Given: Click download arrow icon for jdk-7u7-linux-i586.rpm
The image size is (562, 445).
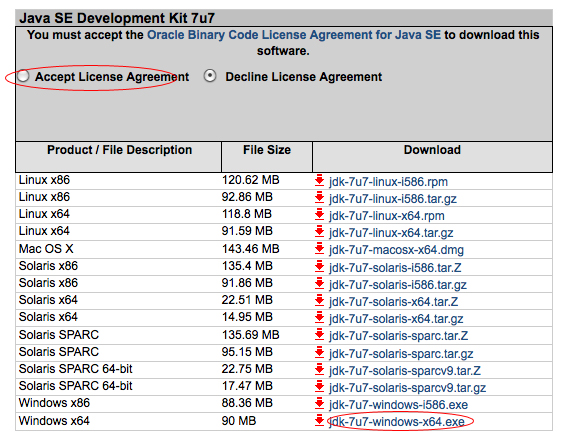Looking at the screenshot, I should click(x=319, y=180).
